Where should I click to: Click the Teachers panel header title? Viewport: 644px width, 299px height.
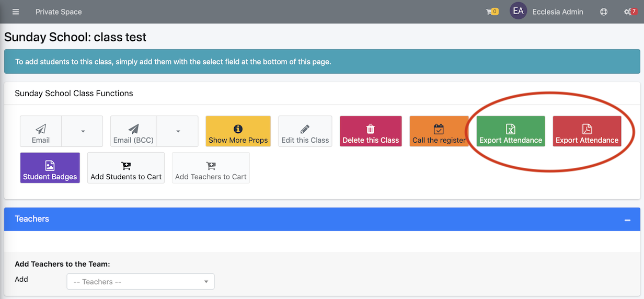tap(32, 219)
